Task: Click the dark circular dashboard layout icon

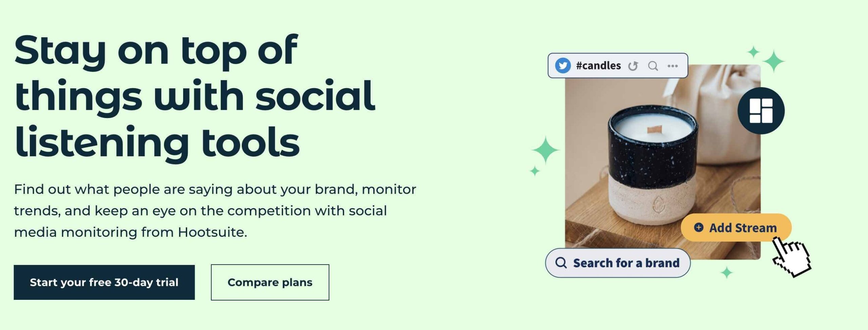Action: [761, 111]
